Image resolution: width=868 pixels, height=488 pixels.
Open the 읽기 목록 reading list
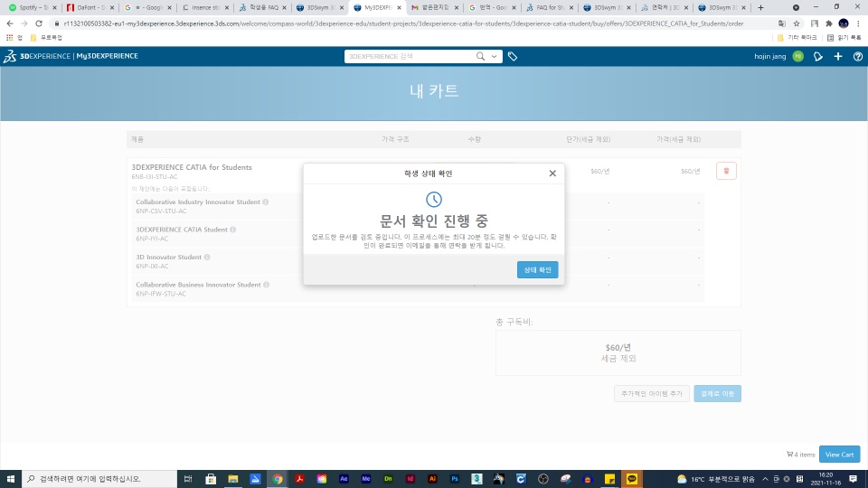844,38
